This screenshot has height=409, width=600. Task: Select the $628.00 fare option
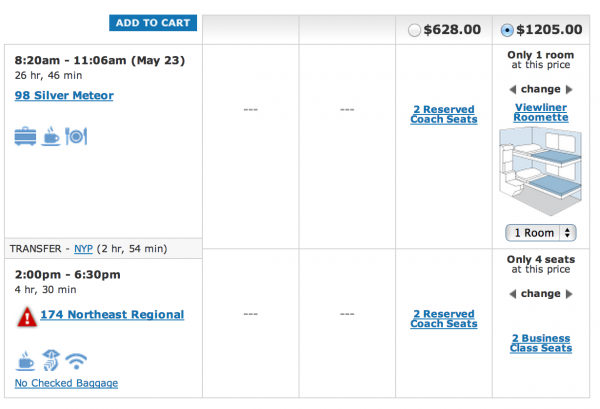(x=414, y=30)
